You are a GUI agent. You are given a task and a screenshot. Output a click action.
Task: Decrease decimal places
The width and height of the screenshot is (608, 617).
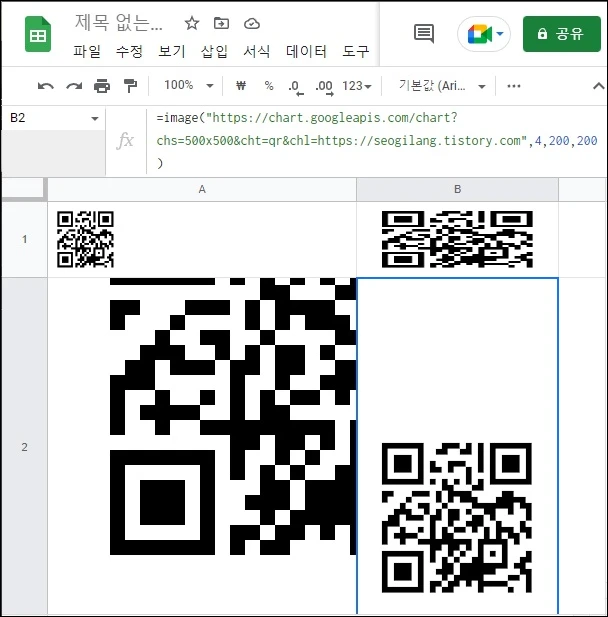tap(296, 86)
